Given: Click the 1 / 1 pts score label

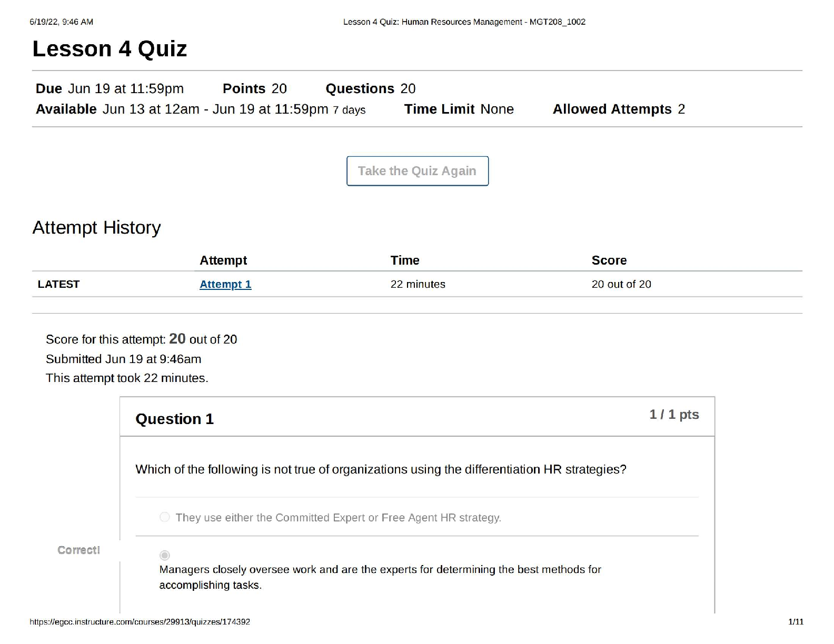Looking at the screenshot, I should 674,415.
